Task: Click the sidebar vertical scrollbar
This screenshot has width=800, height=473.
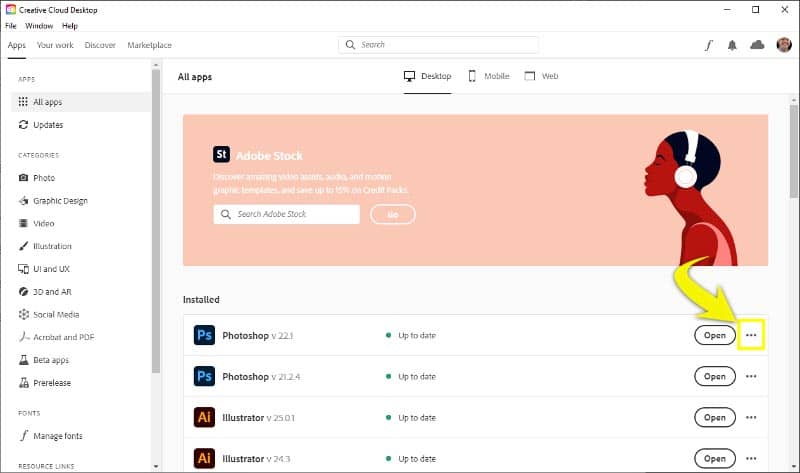Action: tap(156, 221)
